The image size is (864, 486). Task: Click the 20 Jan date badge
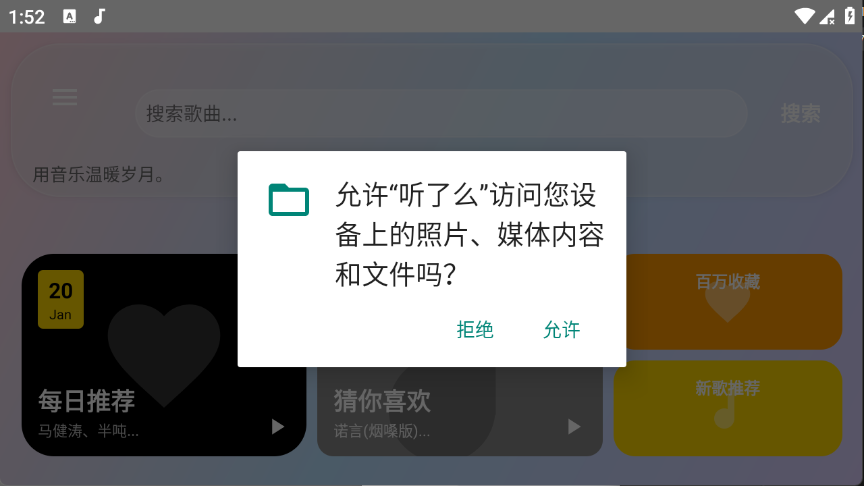(x=61, y=299)
